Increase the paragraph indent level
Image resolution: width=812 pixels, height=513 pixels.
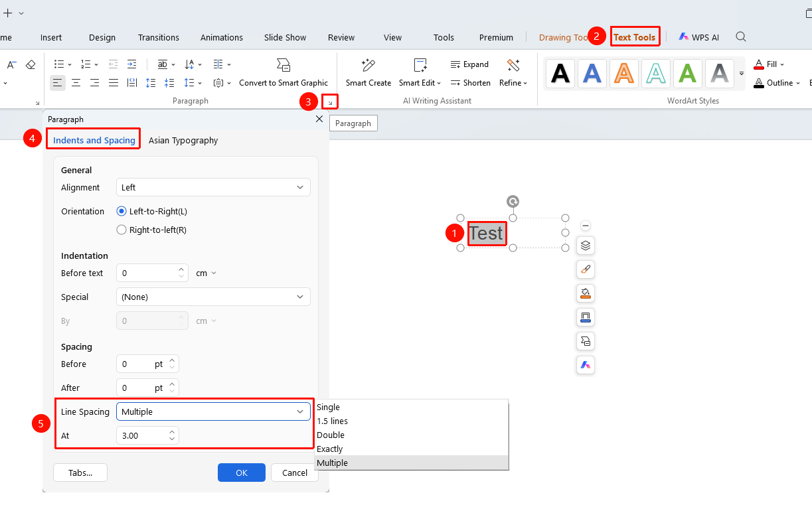pyautogui.click(x=131, y=64)
